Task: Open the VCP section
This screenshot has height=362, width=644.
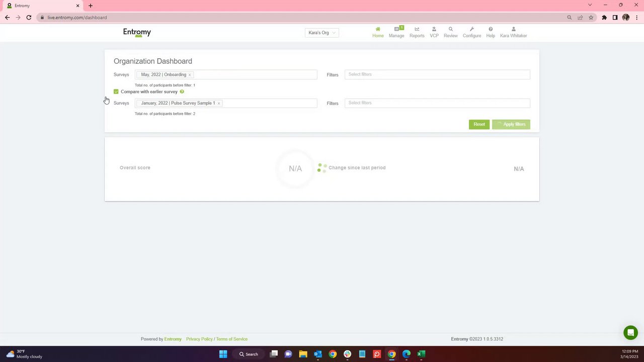Action: point(434,32)
